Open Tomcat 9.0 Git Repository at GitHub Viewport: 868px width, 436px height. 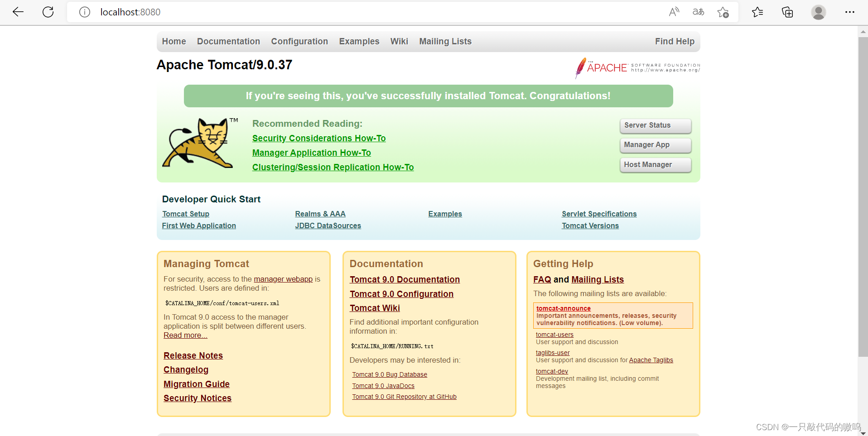click(x=405, y=397)
